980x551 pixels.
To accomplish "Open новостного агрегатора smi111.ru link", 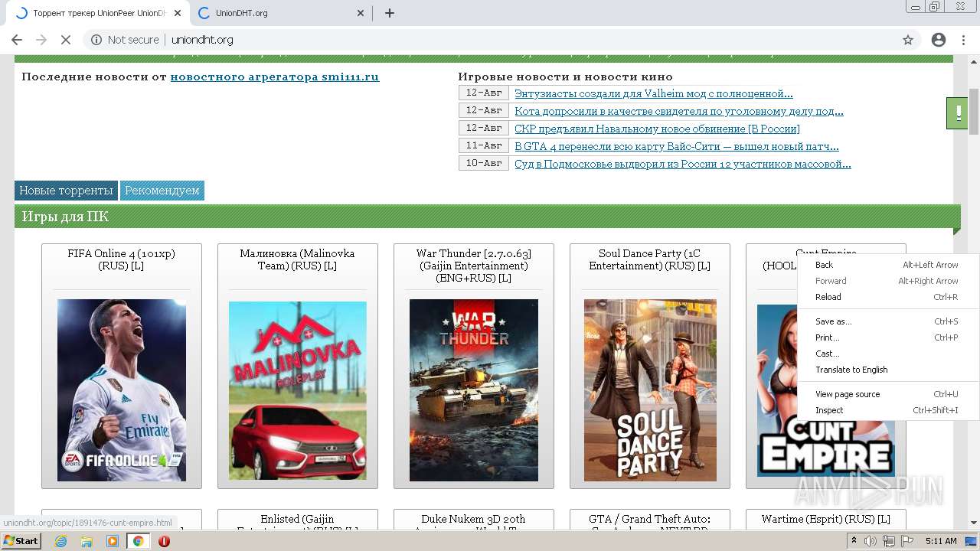I will click(x=274, y=77).
